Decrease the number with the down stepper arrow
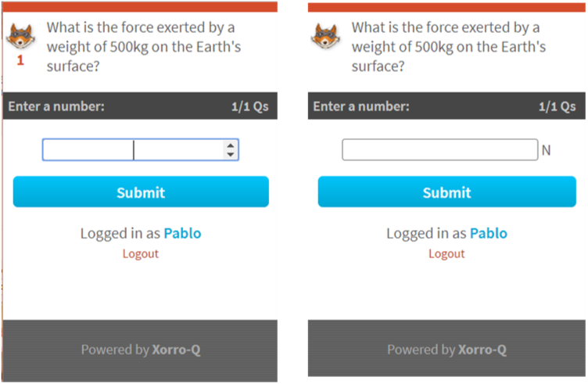 231,154
